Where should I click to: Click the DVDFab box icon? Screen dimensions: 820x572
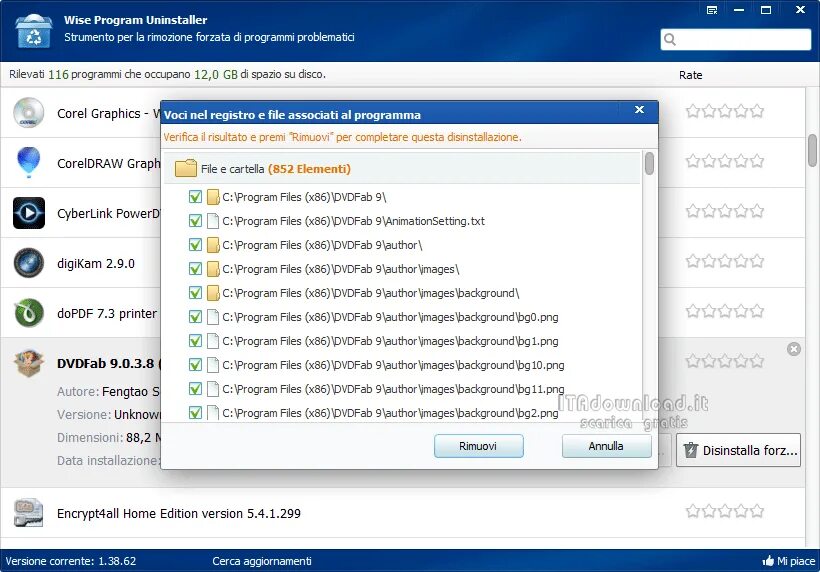click(x=29, y=363)
